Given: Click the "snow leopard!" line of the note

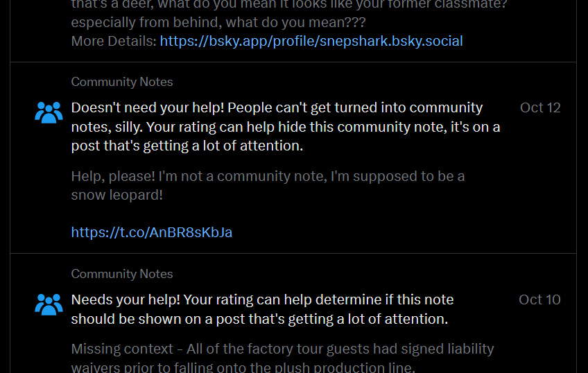Looking at the screenshot, I should click(116, 195).
